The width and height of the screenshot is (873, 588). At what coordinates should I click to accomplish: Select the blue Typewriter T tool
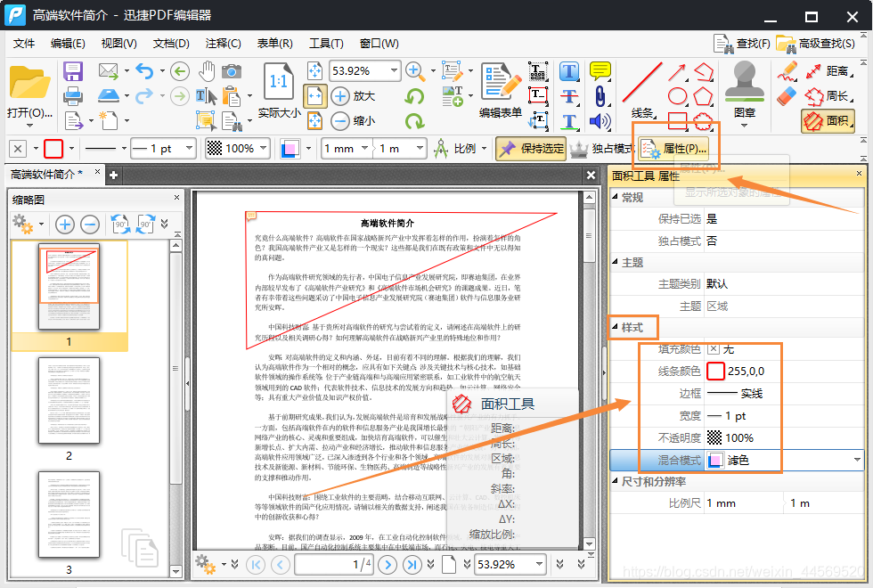(x=569, y=71)
